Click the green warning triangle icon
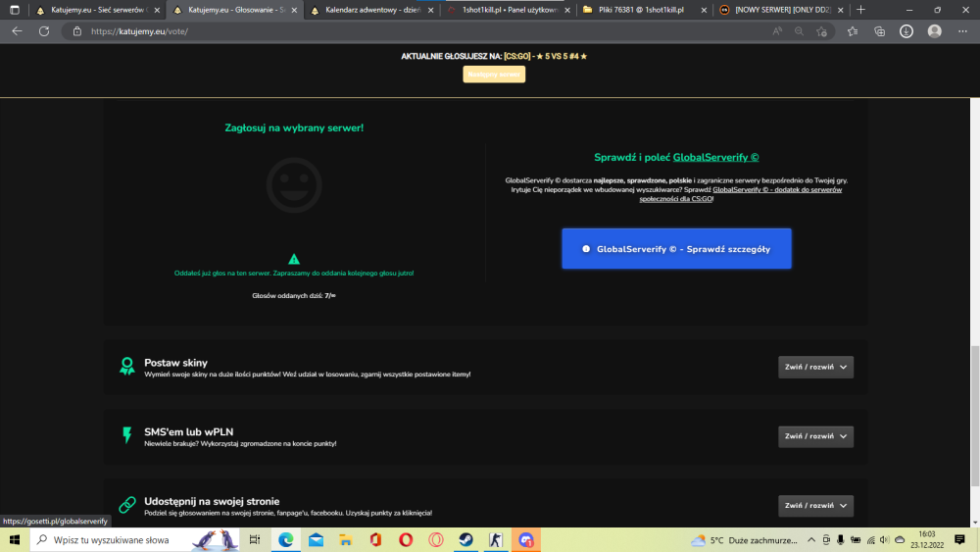This screenshot has width=980, height=552. click(294, 259)
